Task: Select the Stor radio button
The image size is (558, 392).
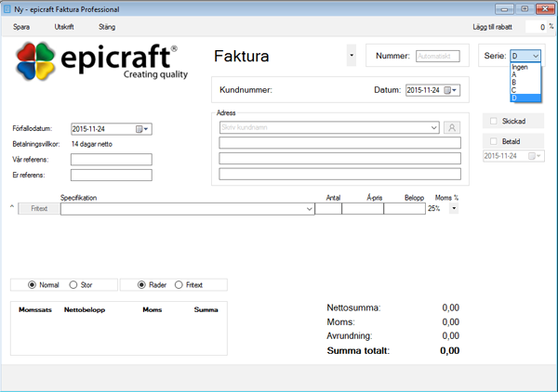Action: coord(73,285)
